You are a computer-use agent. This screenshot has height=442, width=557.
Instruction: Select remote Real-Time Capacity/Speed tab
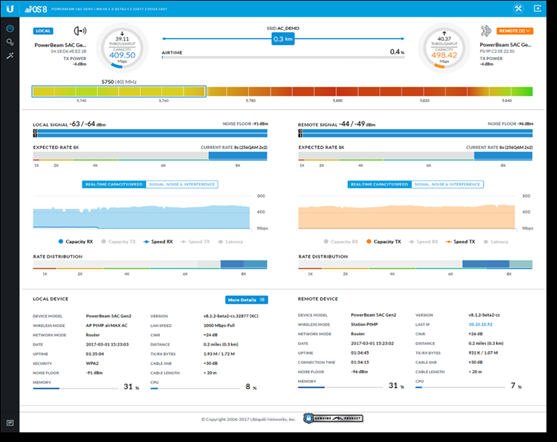point(379,184)
